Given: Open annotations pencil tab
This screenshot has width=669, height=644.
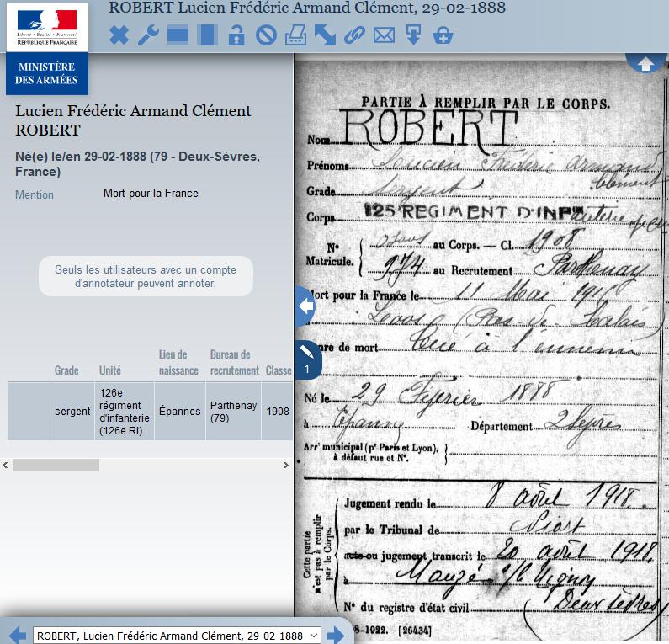Looking at the screenshot, I should (x=307, y=359).
